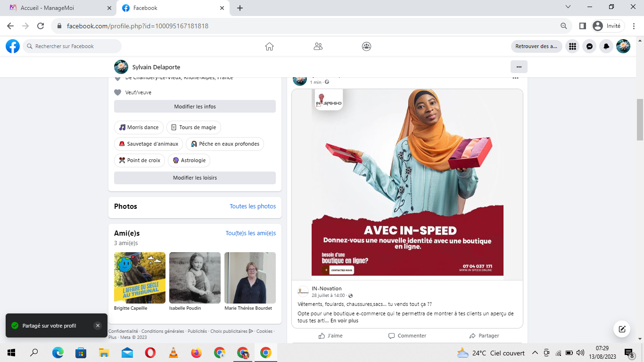Viewport: 644px width, 362px height.
Task: Open the profile three-dot actions menu
Action: pos(519,67)
